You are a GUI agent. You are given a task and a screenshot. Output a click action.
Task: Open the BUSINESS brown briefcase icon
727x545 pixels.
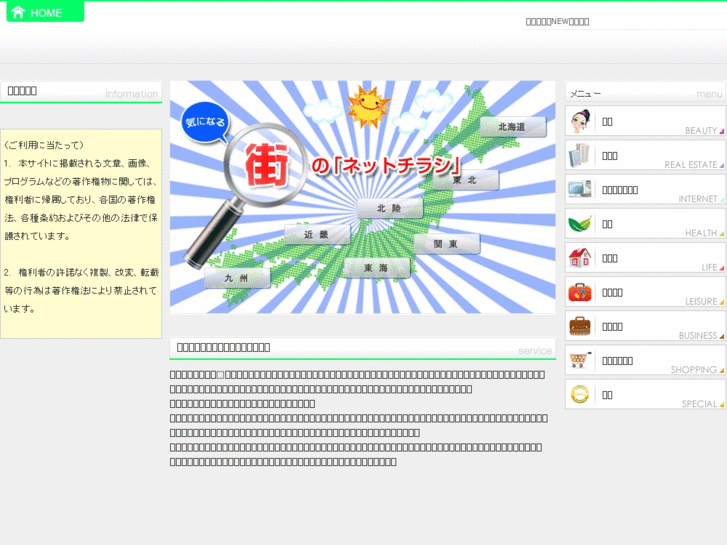[580, 327]
